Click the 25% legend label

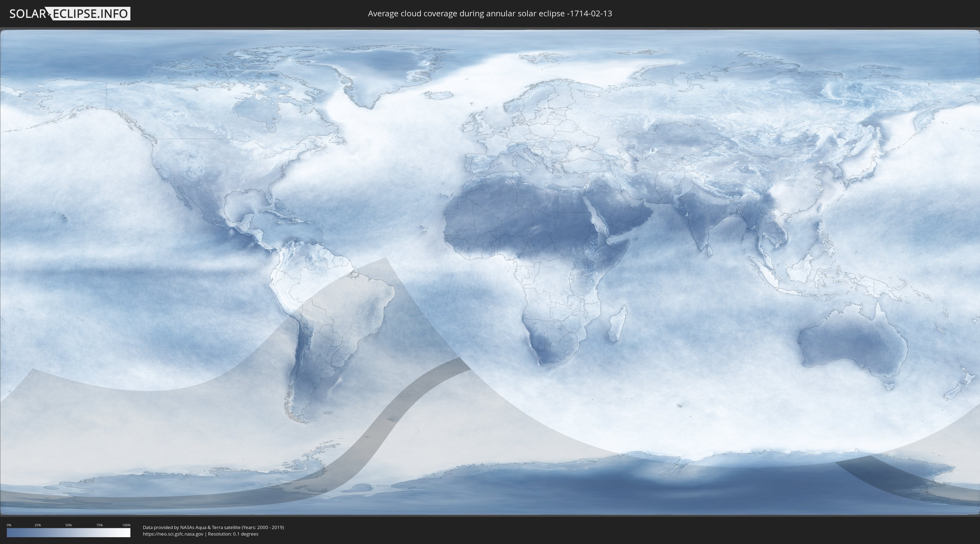(38, 525)
